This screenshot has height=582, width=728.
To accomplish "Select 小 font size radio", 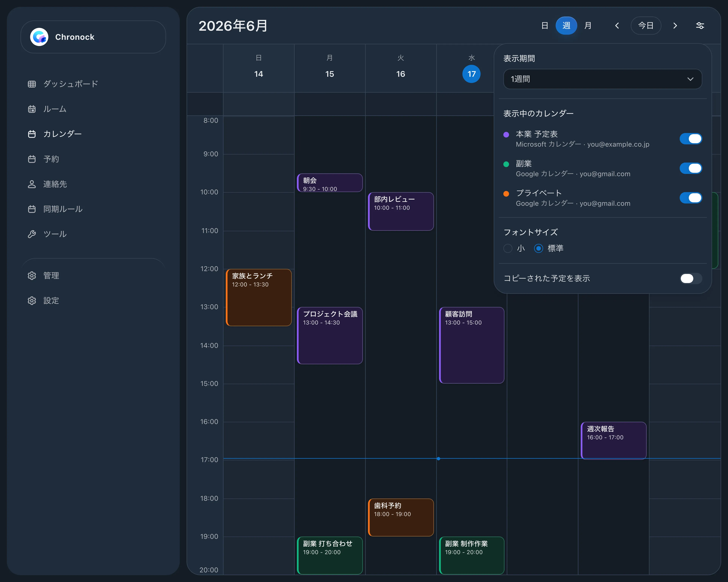I will click(x=508, y=249).
